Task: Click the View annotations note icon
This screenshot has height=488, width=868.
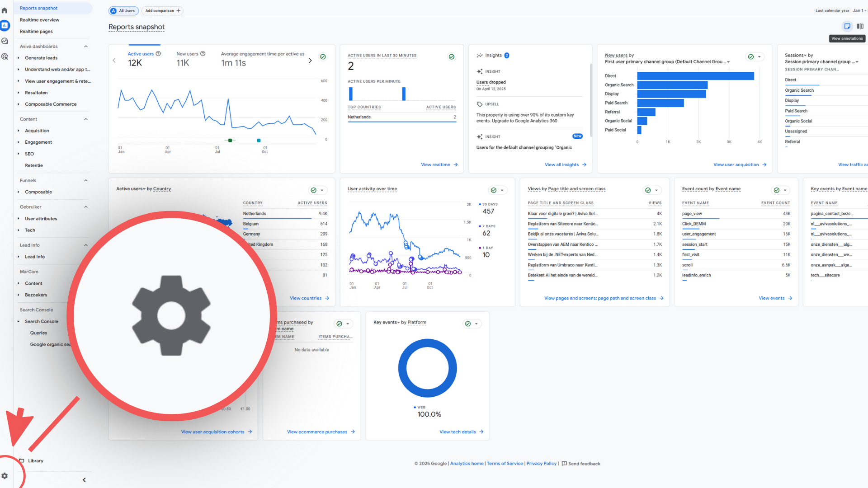Action: click(847, 26)
